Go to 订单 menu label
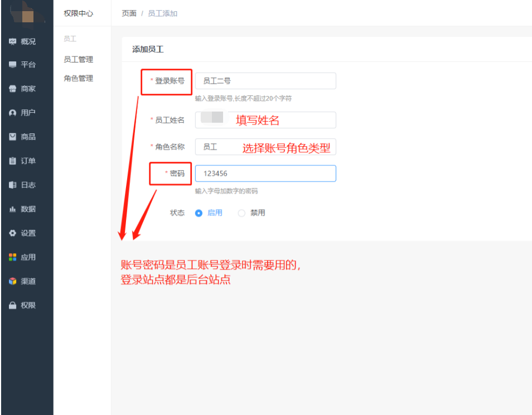The height and width of the screenshot is (415, 532). (28, 161)
